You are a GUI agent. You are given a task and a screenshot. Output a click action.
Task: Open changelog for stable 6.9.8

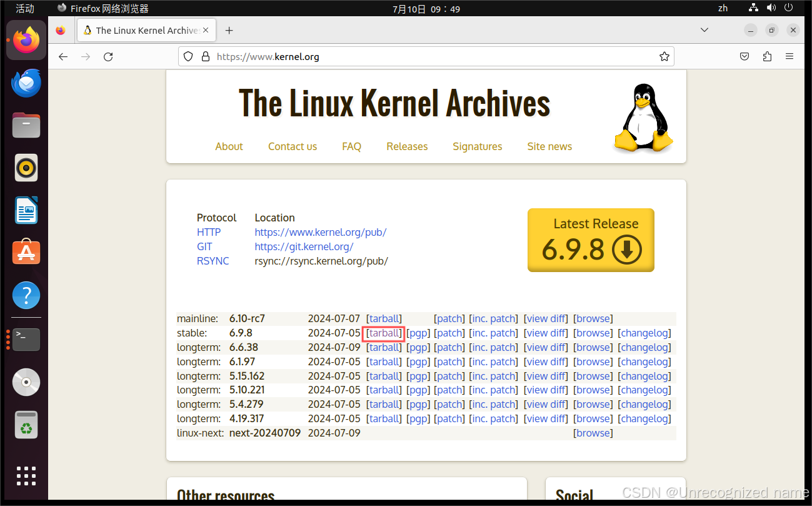(x=644, y=333)
